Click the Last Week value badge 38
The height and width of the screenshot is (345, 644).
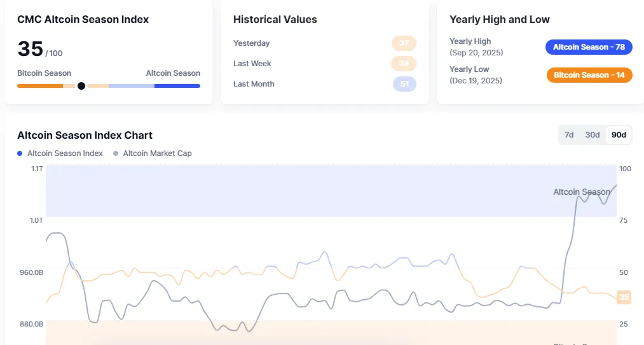[x=404, y=64]
